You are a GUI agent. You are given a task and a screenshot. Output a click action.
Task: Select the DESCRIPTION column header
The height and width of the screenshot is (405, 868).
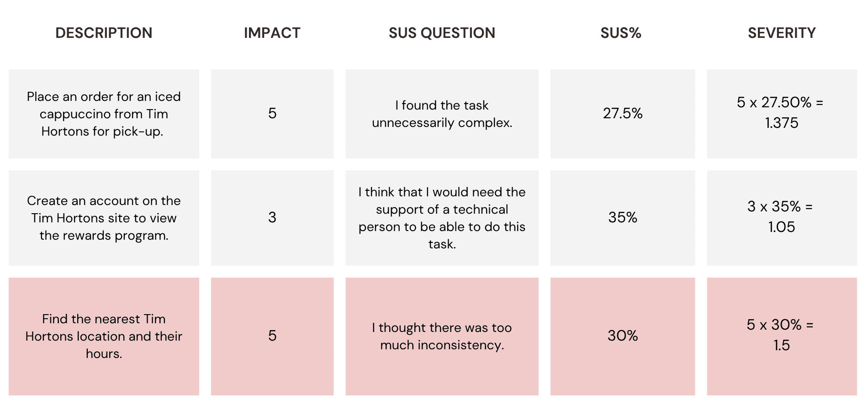pos(104,33)
